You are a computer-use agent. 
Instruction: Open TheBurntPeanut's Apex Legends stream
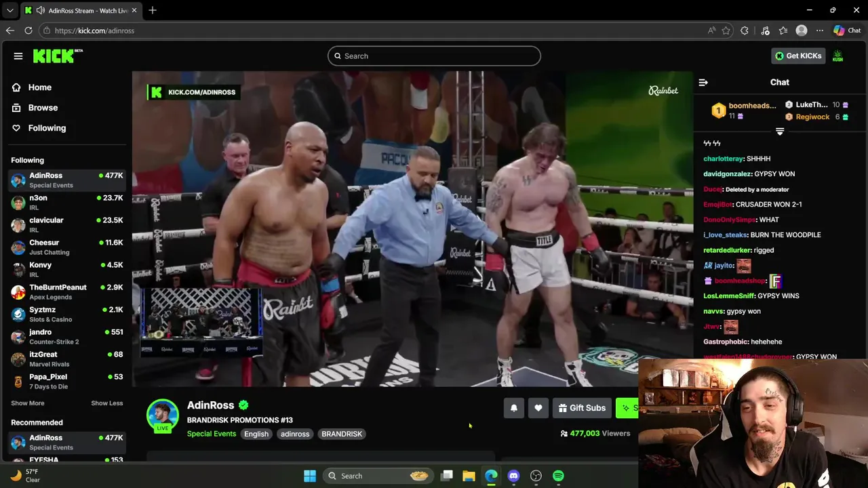click(x=66, y=291)
